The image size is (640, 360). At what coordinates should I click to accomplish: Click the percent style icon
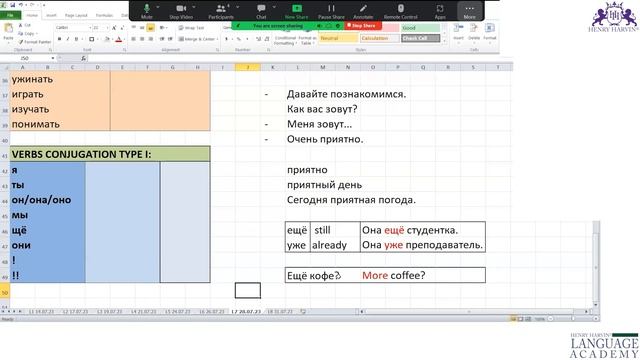click(239, 39)
